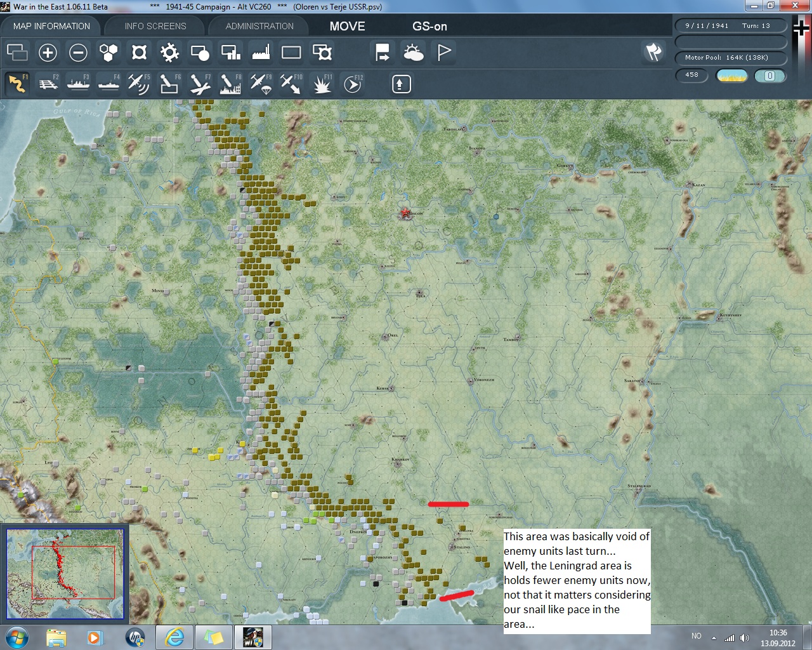Select the F2 rail mode icon
The height and width of the screenshot is (650, 812).
pyautogui.click(x=48, y=83)
